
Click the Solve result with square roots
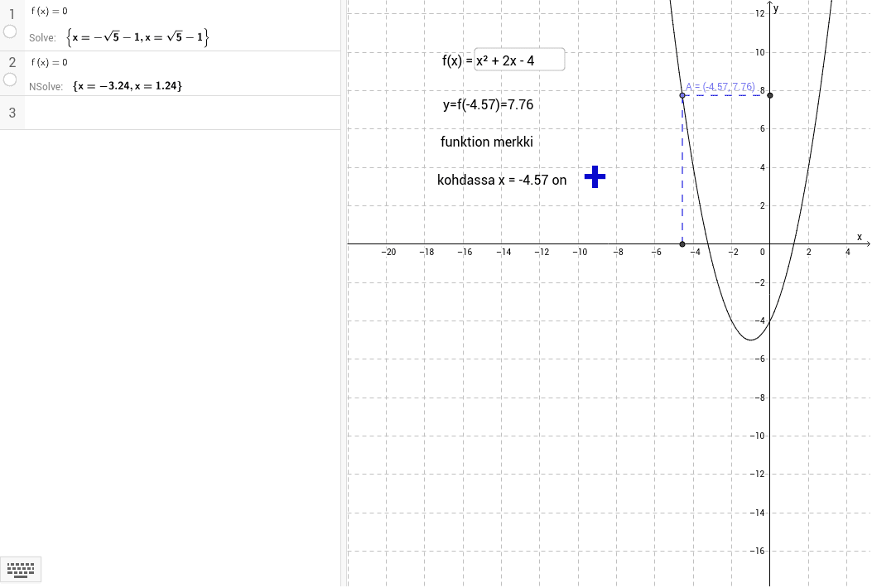coord(137,38)
